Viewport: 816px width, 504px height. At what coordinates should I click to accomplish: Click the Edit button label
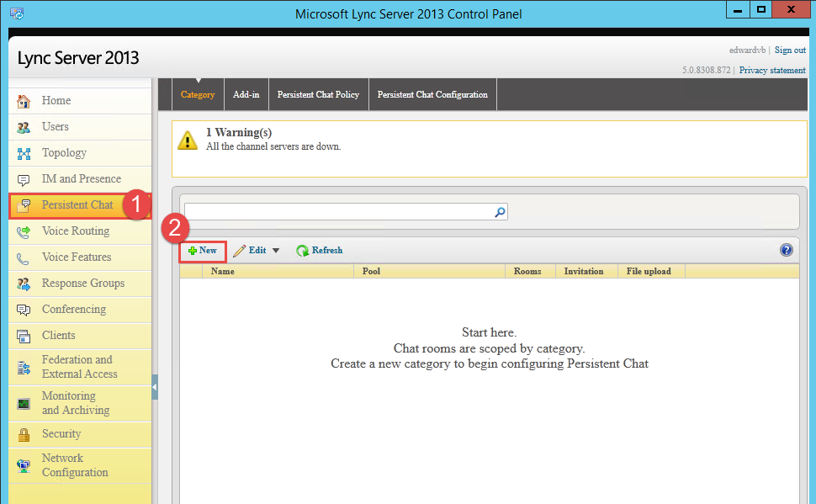pos(257,251)
